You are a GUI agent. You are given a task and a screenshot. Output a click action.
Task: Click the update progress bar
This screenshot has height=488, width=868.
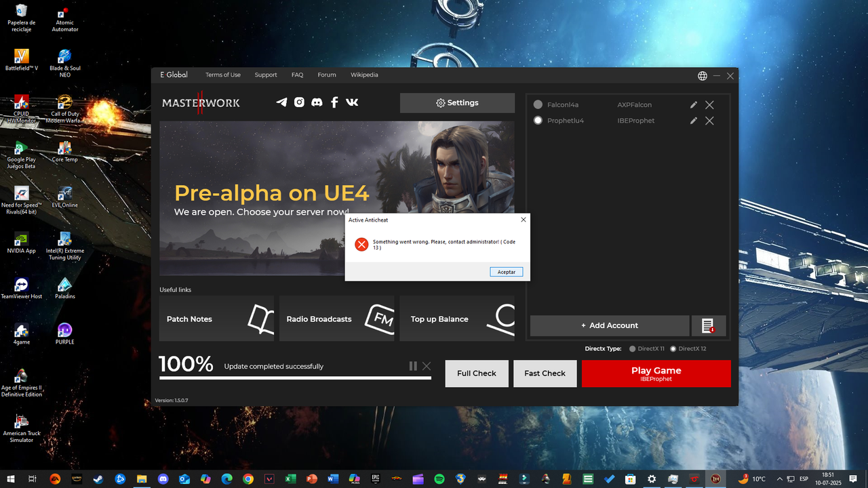tap(295, 378)
